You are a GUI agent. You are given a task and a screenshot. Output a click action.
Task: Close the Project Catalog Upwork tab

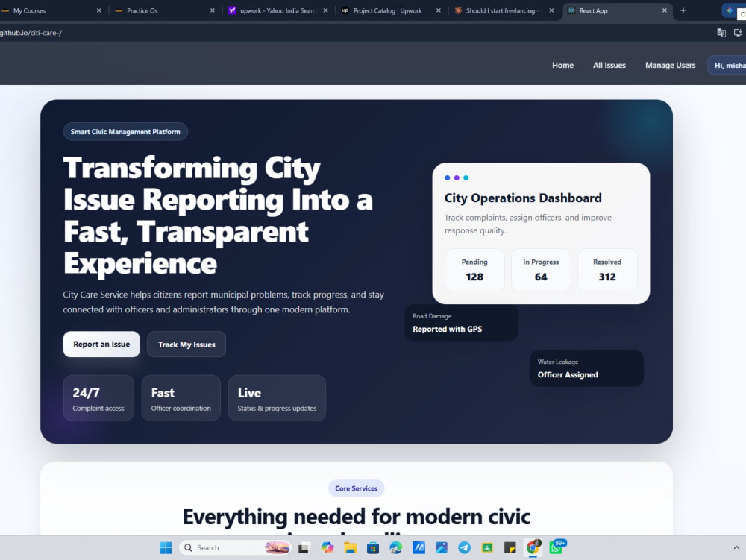click(439, 10)
